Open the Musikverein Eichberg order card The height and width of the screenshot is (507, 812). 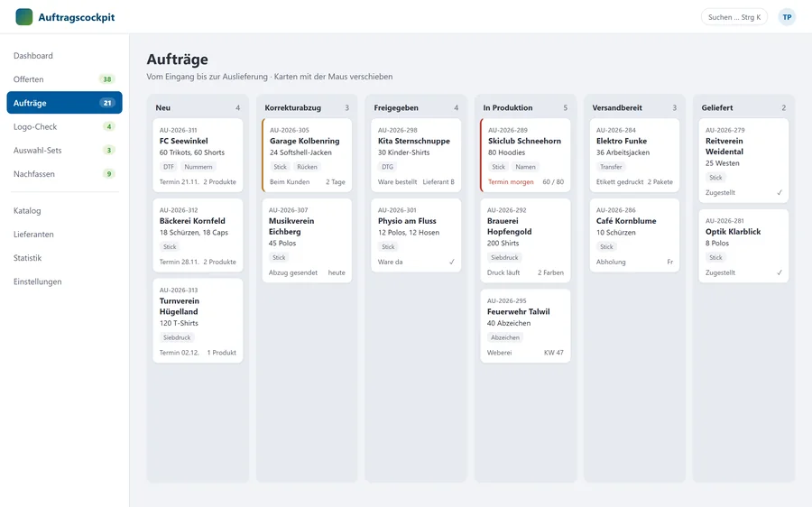pyautogui.click(x=307, y=240)
